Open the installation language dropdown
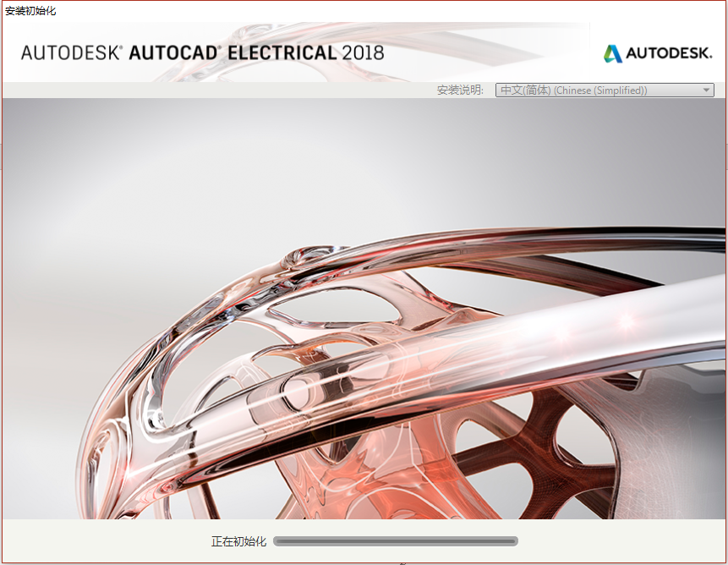The image size is (728, 565). [x=605, y=90]
